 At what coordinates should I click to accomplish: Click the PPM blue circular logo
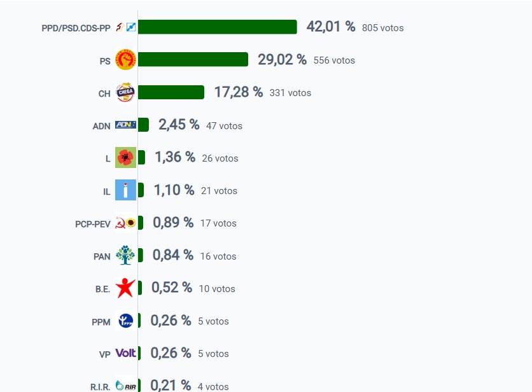coord(125,320)
